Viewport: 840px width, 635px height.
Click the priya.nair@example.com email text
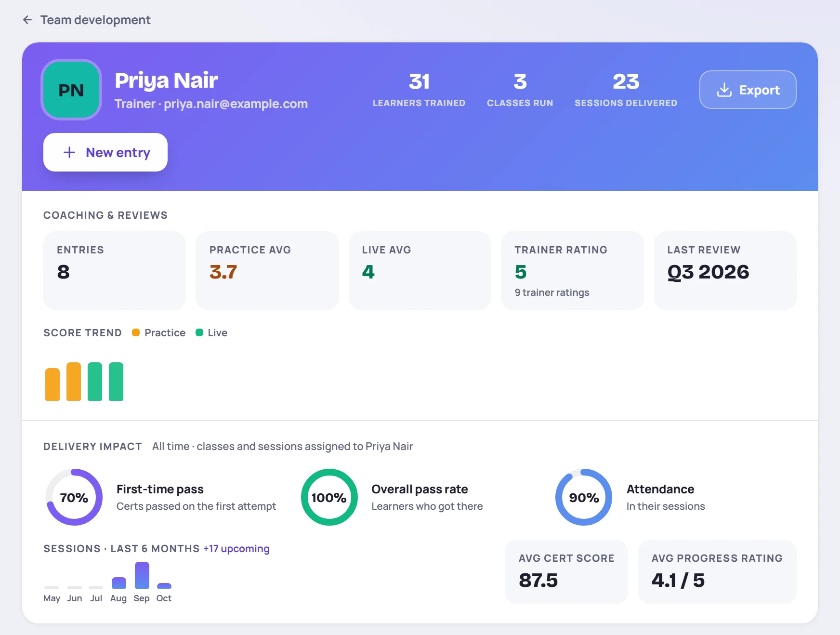click(236, 104)
